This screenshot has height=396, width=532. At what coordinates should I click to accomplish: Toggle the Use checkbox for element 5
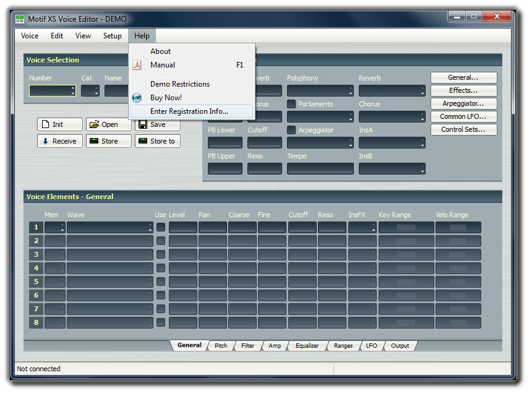click(x=161, y=282)
